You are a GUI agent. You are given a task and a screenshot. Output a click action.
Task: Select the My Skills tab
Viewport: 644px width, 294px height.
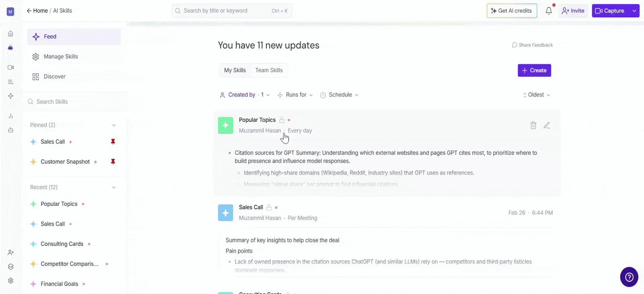(235, 70)
